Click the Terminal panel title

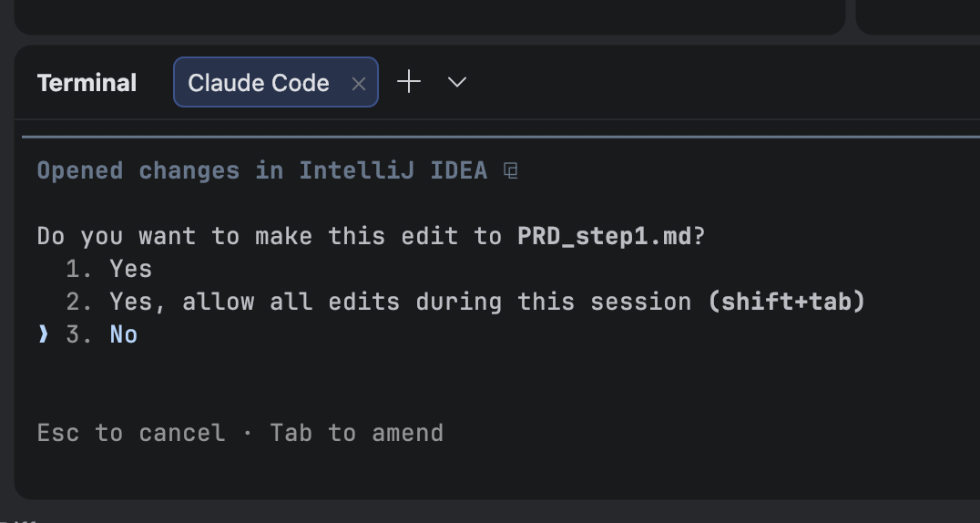coord(87,83)
